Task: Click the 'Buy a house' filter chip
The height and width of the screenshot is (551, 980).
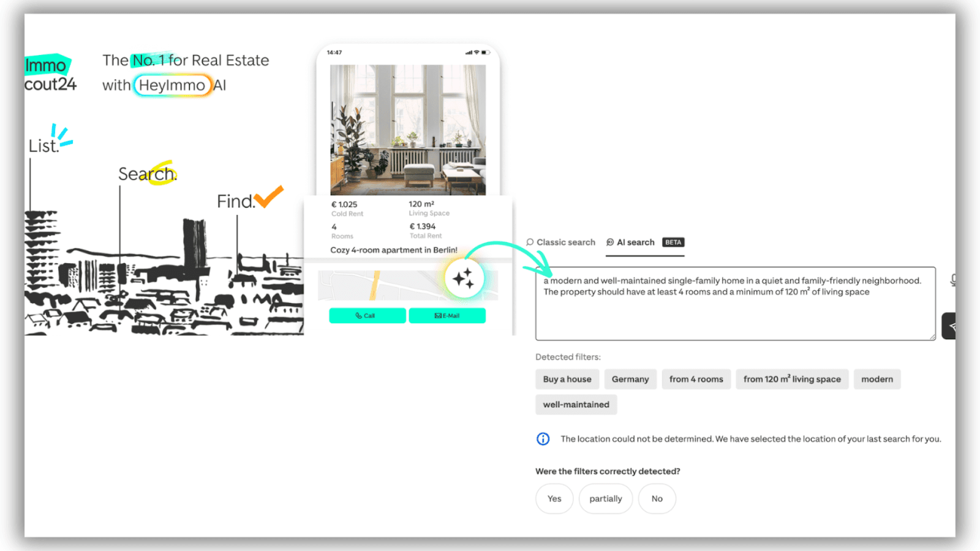Action: click(567, 380)
